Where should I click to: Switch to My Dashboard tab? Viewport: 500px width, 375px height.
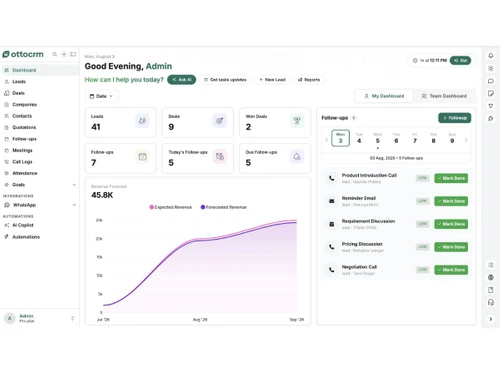[384, 96]
